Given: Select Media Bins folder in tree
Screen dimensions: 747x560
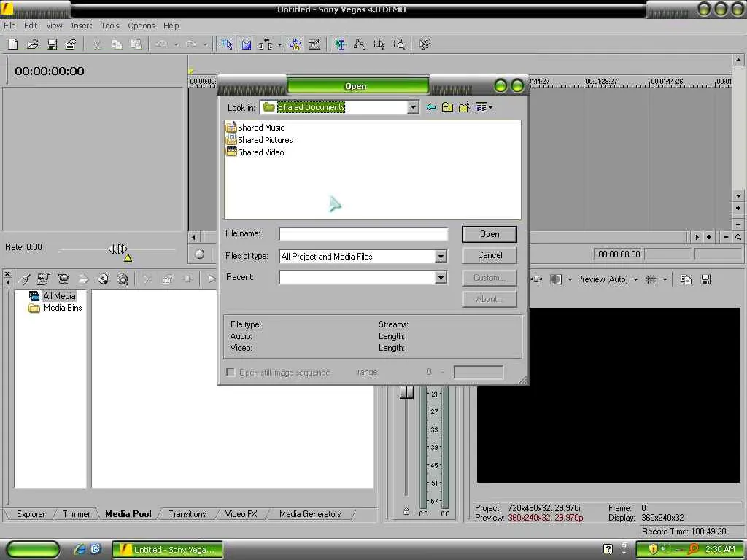Looking at the screenshot, I should [55, 308].
